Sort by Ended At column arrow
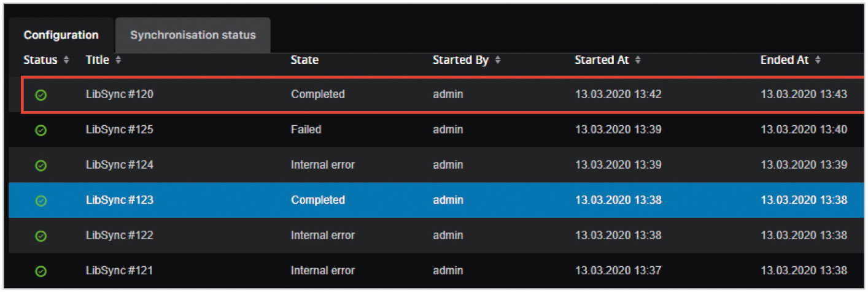 [x=818, y=60]
